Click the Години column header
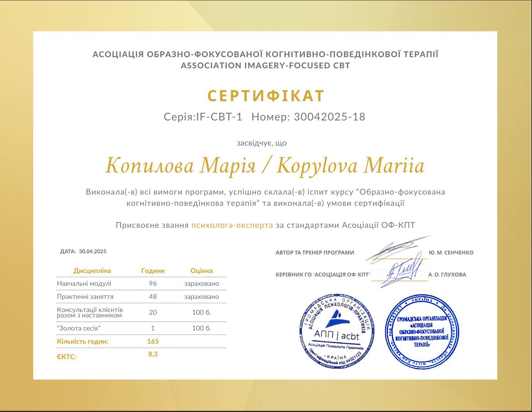Image resolution: width=532 pixels, height=412 pixels. (153, 271)
